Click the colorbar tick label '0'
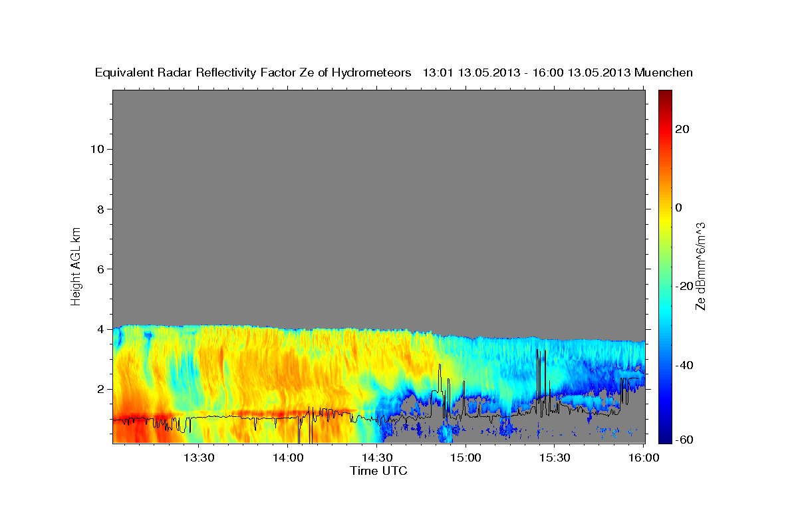The height and width of the screenshot is (532, 798). (678, 207)
